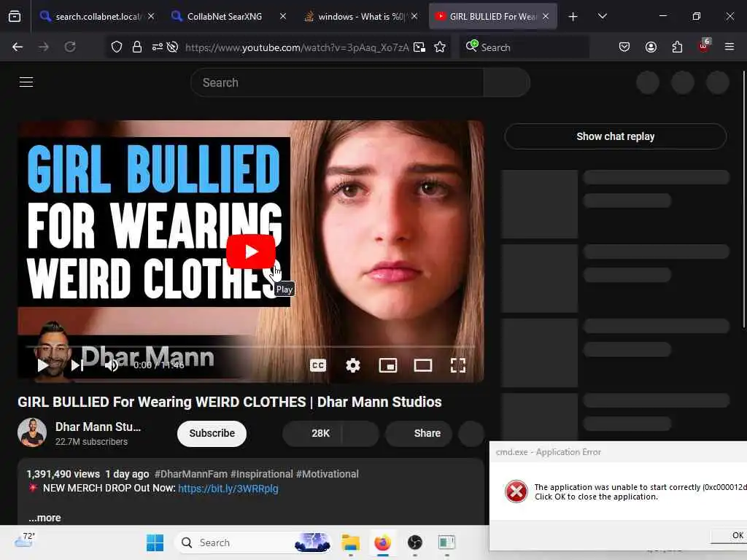747x560 pixels.
Task: Select the GIRL BULLIED YouTube tab
Action: click(x=492, y=16)
